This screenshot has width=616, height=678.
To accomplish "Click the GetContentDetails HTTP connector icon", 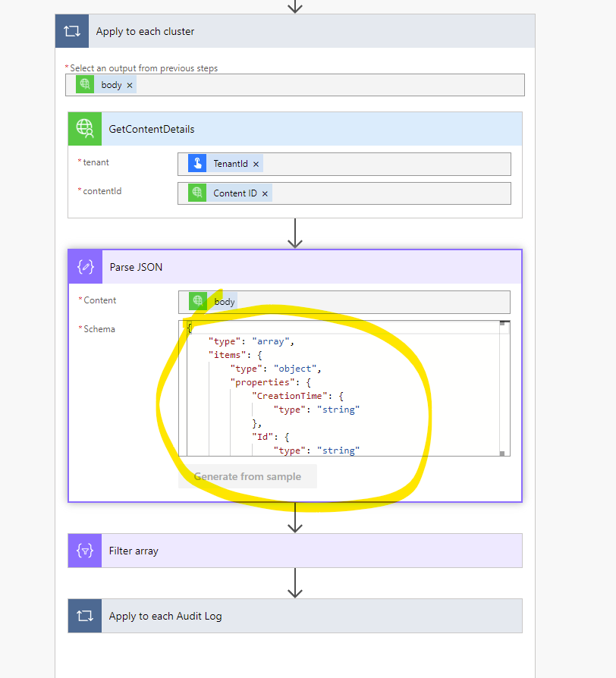I will tap(84, 129).
